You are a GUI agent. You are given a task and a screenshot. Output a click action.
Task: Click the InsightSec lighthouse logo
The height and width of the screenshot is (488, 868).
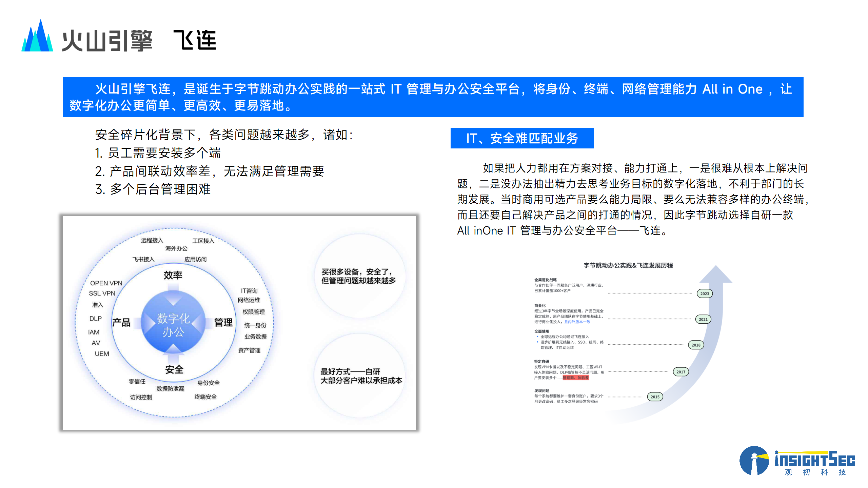click(x=754, y=461)
